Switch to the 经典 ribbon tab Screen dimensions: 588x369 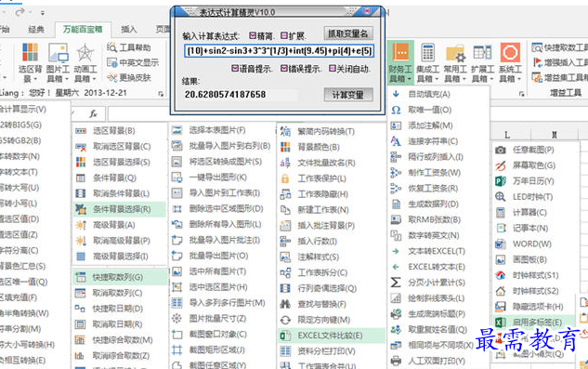pos(36,30)
